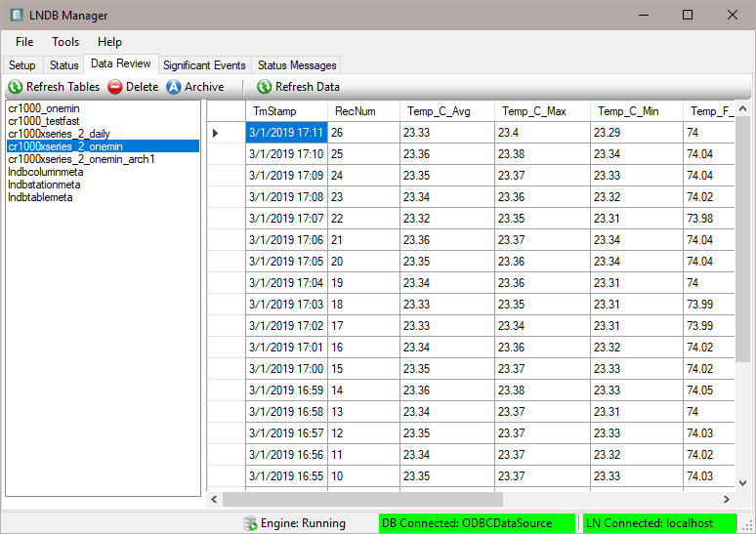Click Temp_C_Max cell 23.4
Screen dimensions: 756x534
click(x=542, y=133)
